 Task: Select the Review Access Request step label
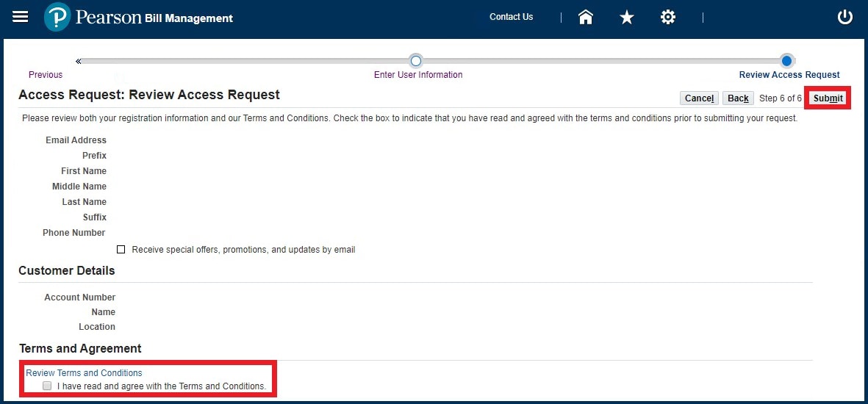click(x=789, y=75)
